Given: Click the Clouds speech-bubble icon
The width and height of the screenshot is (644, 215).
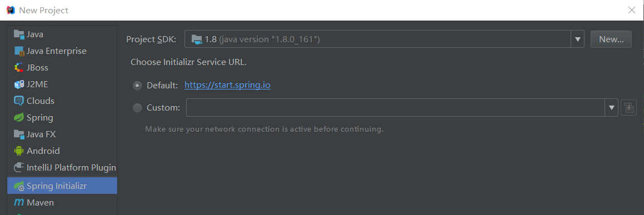Looking at the screenshot, I should (x=19, y=101).
